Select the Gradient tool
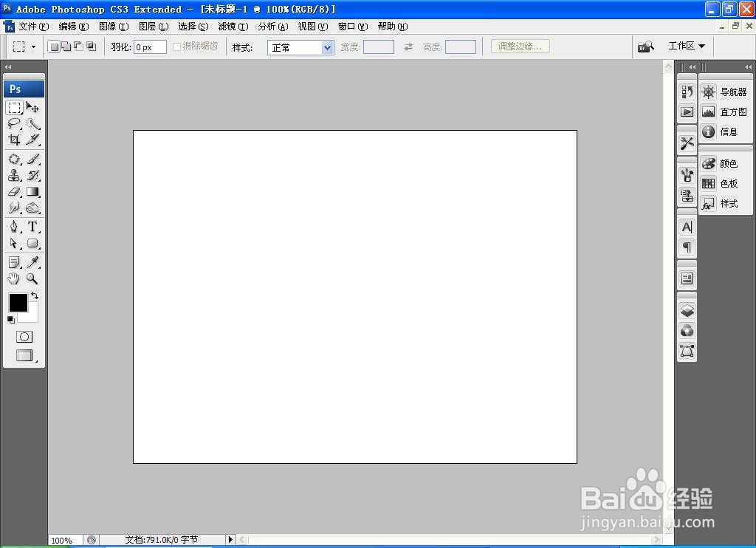Image resolution: width=756 pixels, height=548 pixels. [x=32, y=191]
